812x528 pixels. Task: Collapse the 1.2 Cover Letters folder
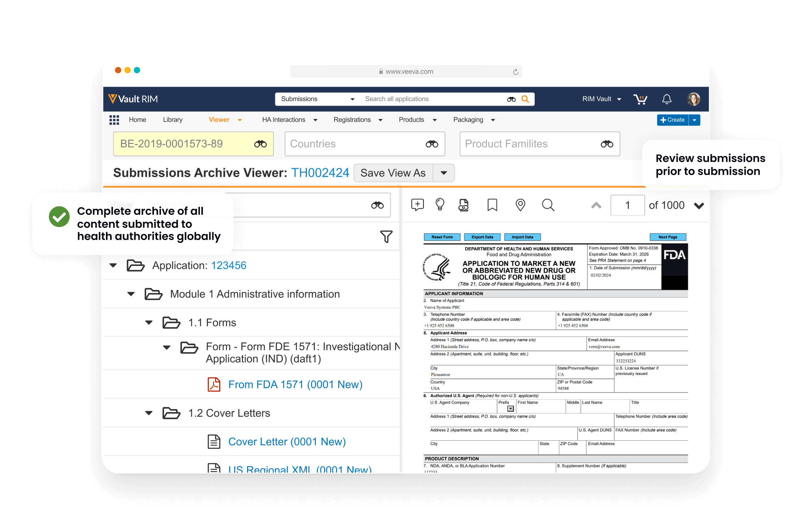[149, 413]
